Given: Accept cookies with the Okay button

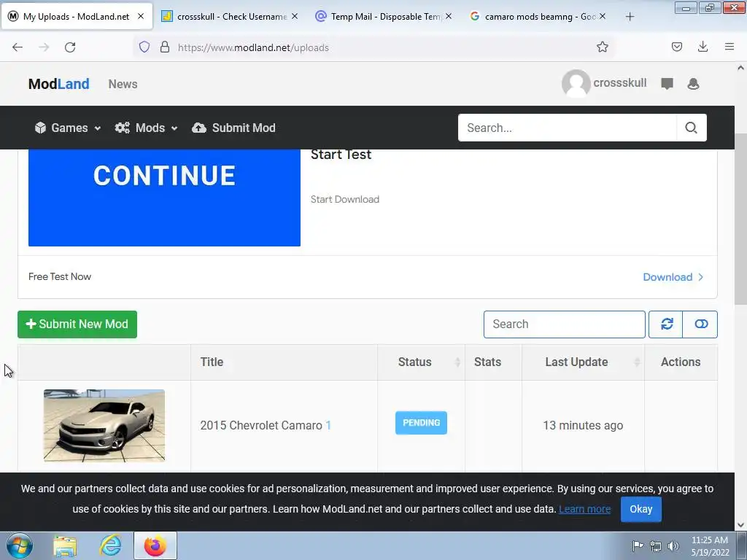Looking at the screenshot, I should [x=640, y=509].
